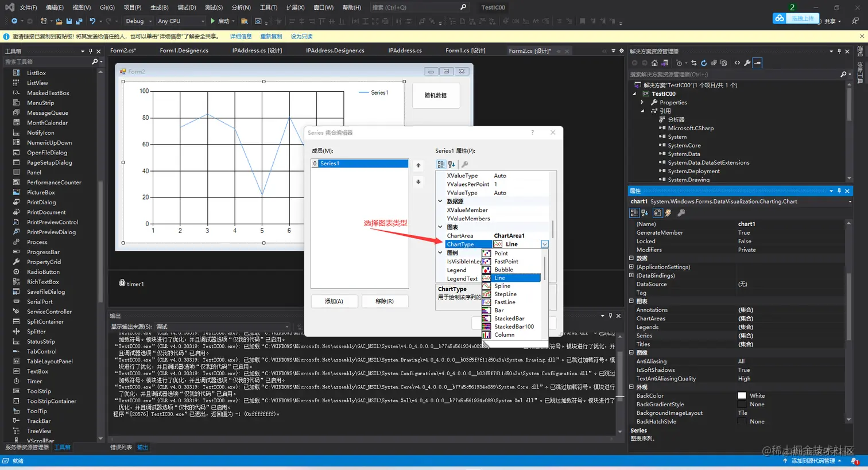Click the 随机数据 button on Form2
Image resolution: width=868 pixels, height=470 pixels.
pyautogui.click(x=436, y=96)
